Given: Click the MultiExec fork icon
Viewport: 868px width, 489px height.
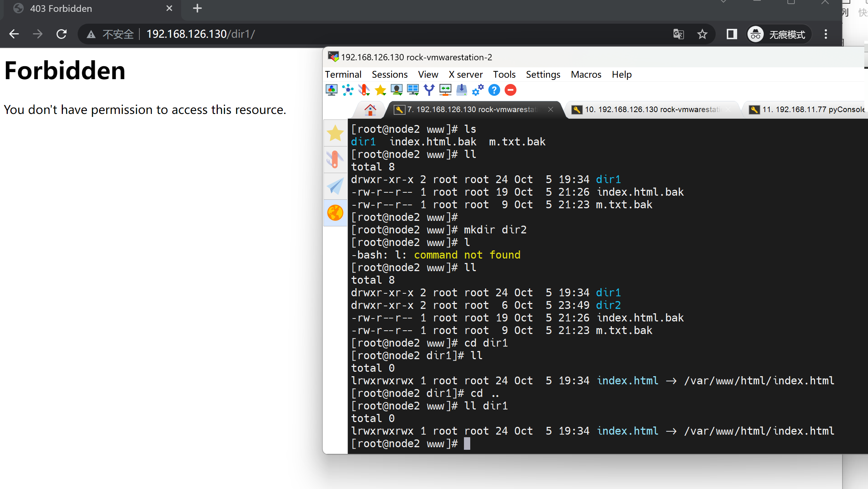Looking at the screenshot, I should coord(429,90).
